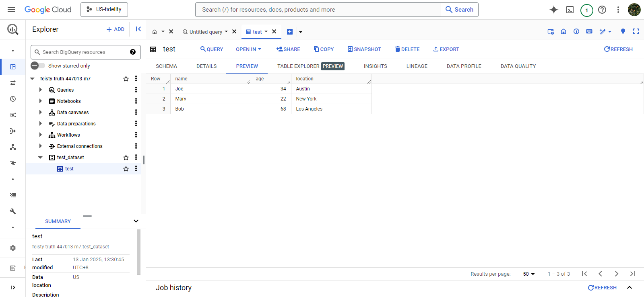Expand the Notebooks tree node
The width and height of the screenshot is (644, 297).
click(40, 101)
